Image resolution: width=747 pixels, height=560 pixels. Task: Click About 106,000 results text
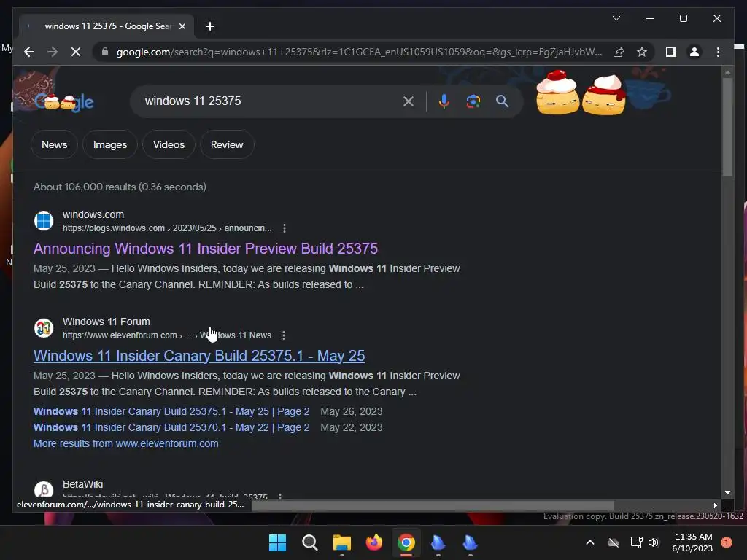tap(120, 187)
